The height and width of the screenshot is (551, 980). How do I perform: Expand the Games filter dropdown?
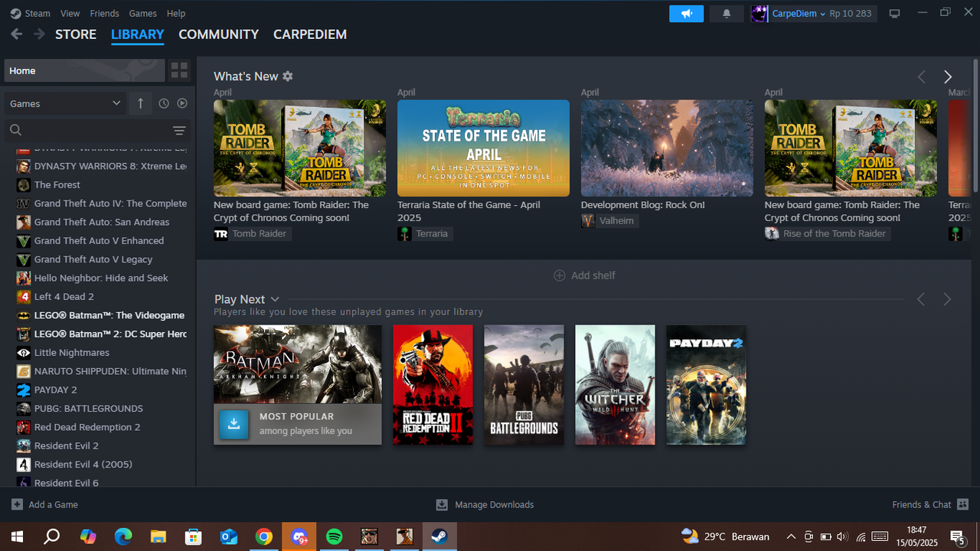coord(64,103)
